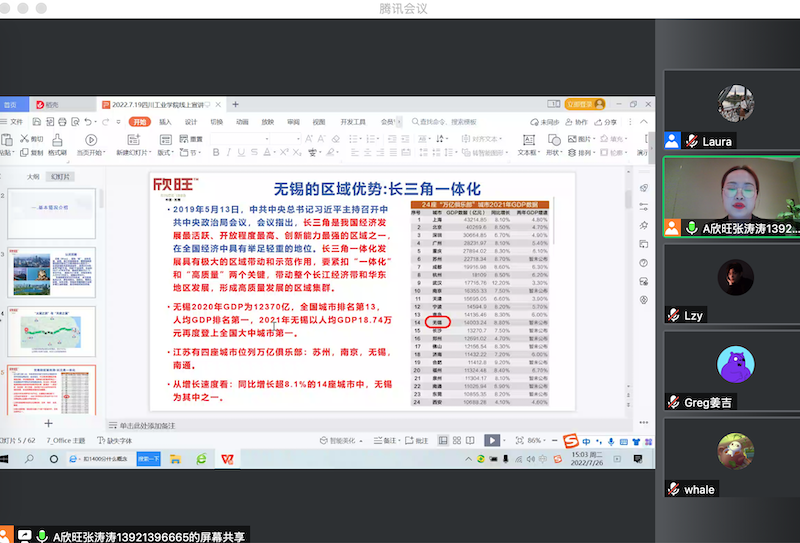Screen dimensions: 800x543
Task: Switch to the 设计 ribbon tab
Action: 191,122
